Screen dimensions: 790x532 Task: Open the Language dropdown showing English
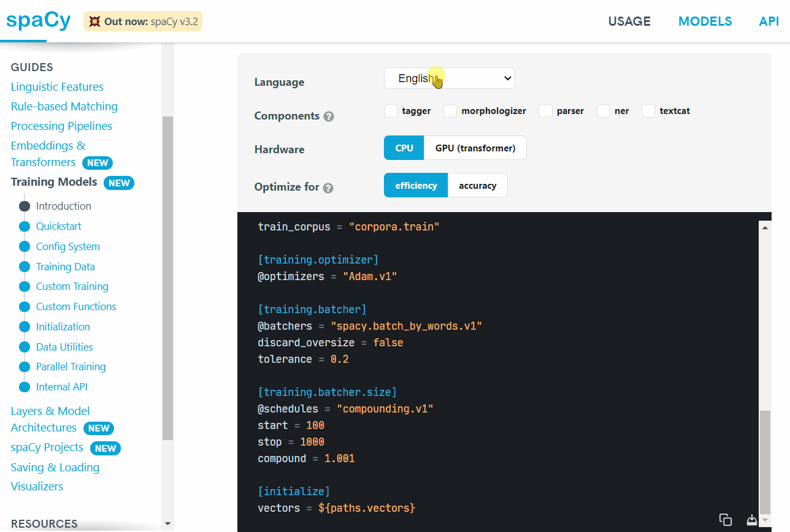449,78
